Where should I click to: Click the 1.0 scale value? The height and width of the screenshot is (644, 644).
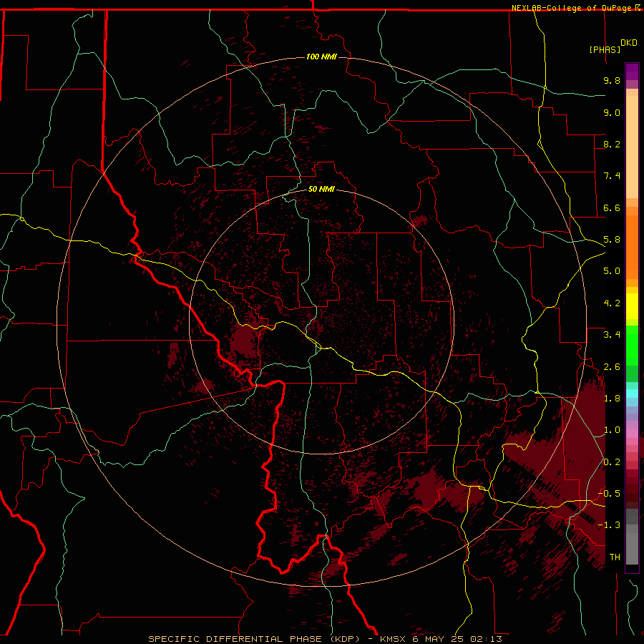tap(612, 430)
